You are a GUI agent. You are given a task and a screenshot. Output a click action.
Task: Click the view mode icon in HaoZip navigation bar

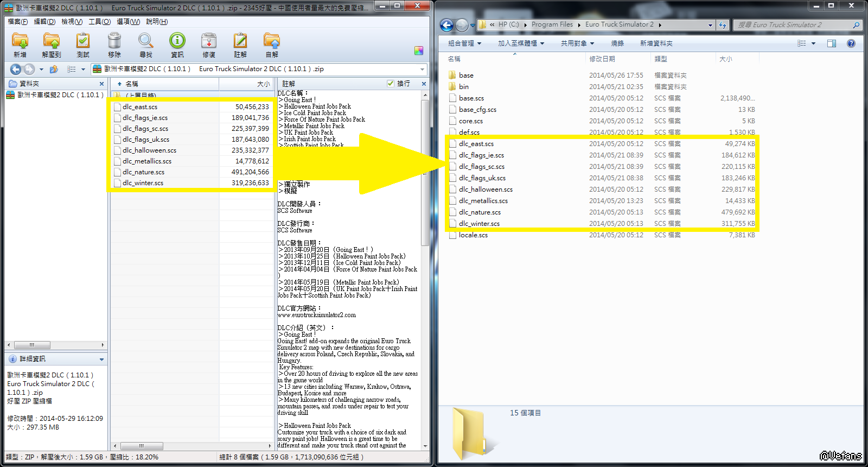click(x=71, y=69)
